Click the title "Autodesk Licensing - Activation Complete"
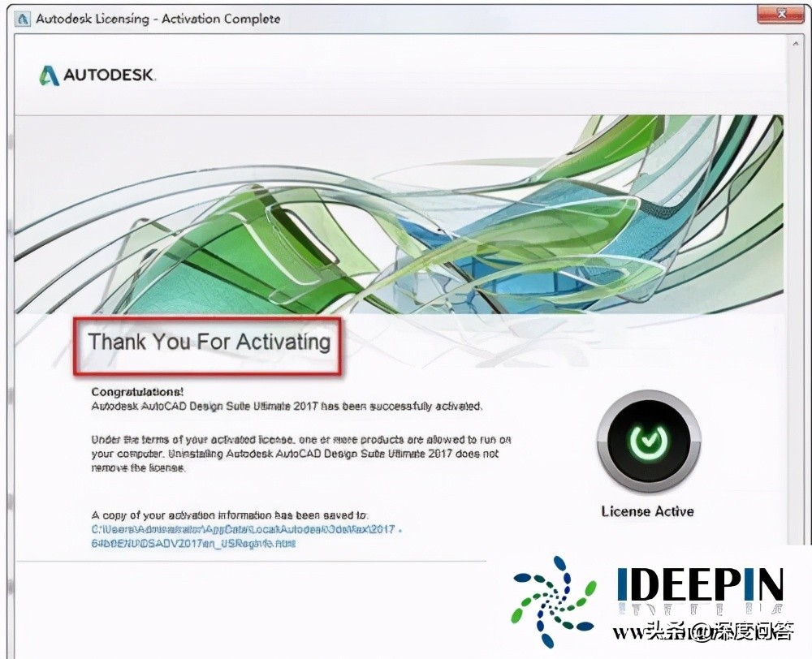Image resolution: width=812 pixels, height=659 pixels. pos(158,19)
